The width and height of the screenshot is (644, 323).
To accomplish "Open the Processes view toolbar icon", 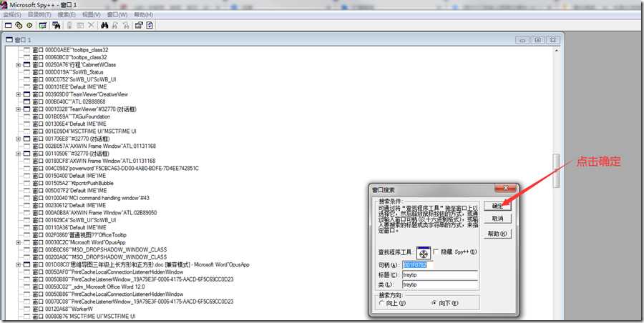I will tap(19, 26).
